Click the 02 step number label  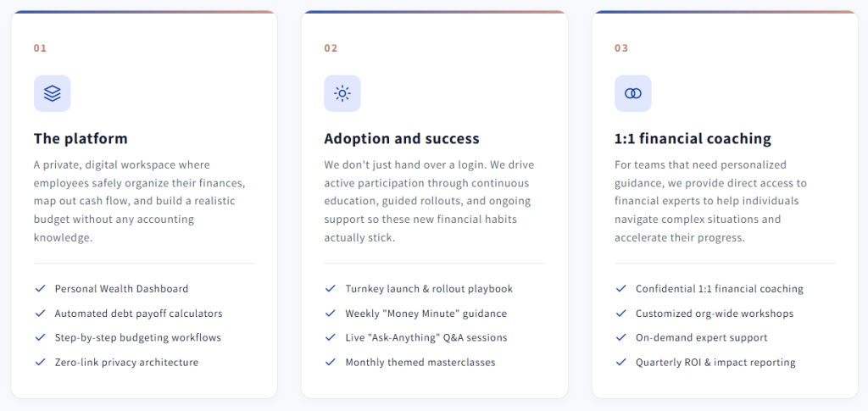tap(331, 48)
